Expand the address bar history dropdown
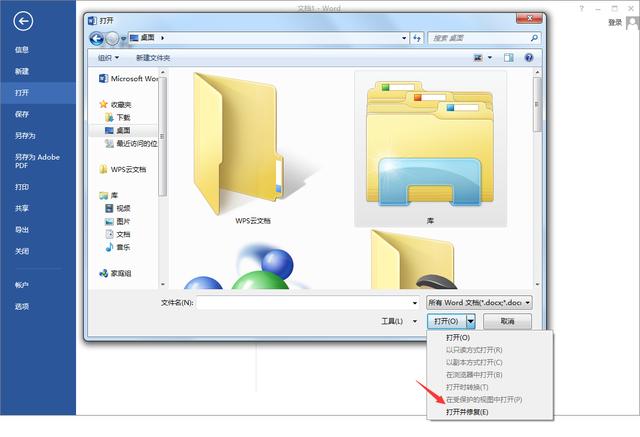This screenshot has width=640, height=437. coord(404,38)
